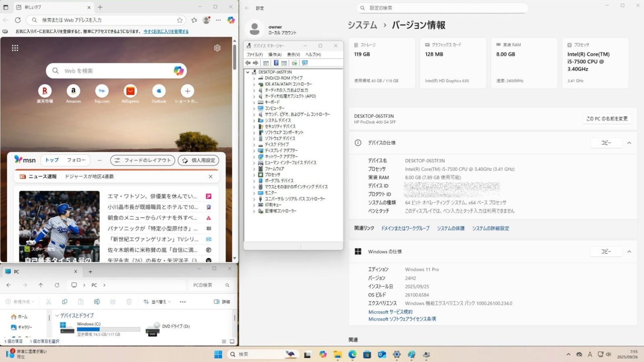The image size is (644, 362).
Task: Click scan for hardware changes icon
Action: tap(305, 63)
